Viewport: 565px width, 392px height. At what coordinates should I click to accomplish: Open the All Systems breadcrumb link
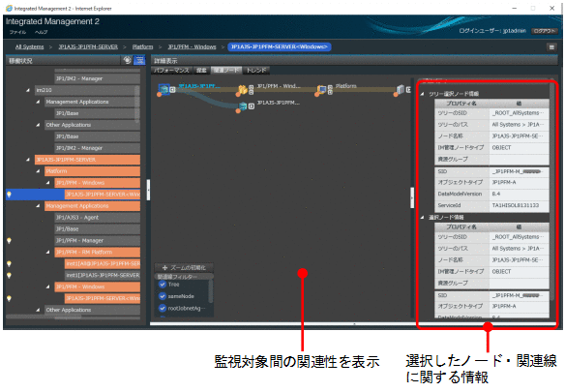[x=30, y=46]
